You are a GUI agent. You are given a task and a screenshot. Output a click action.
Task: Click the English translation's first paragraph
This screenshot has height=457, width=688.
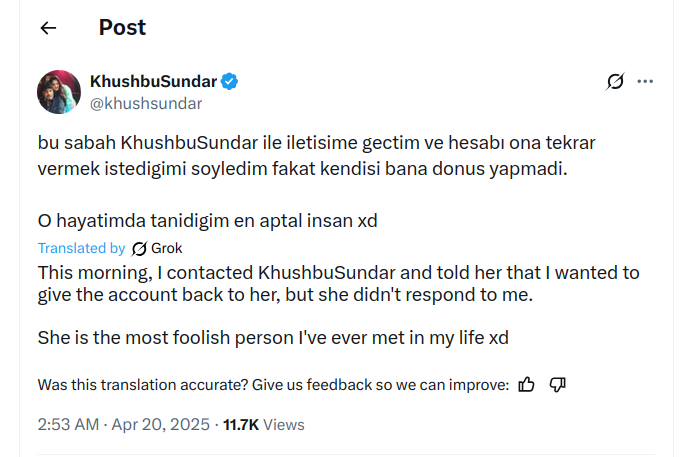point(338,284)
